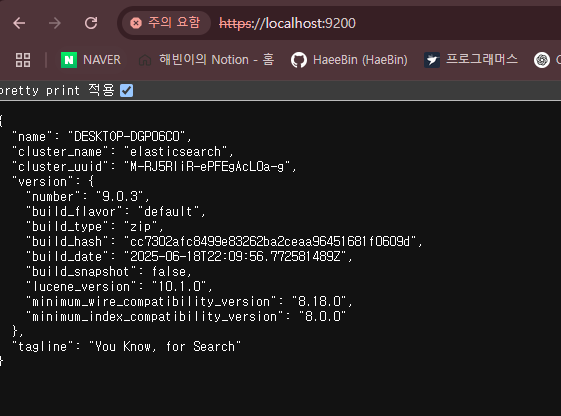Click the build_snapshot value false

(169, 272)
